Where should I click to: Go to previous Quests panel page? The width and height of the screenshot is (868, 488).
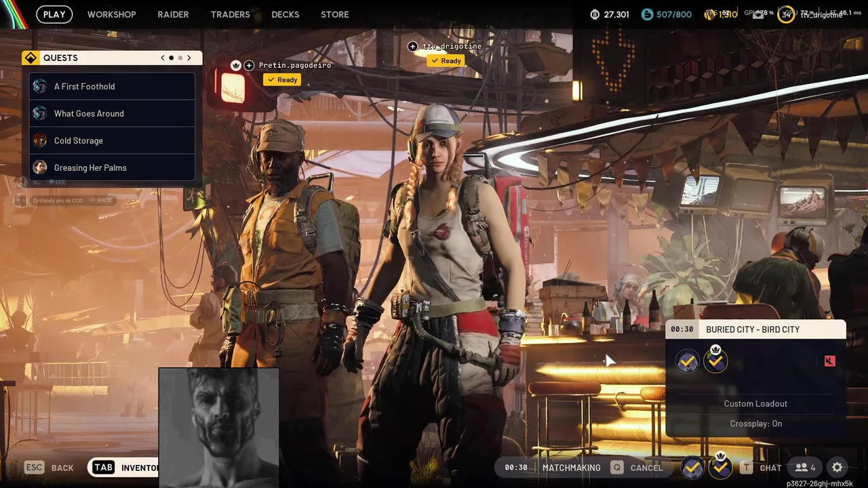pos(162,58)
